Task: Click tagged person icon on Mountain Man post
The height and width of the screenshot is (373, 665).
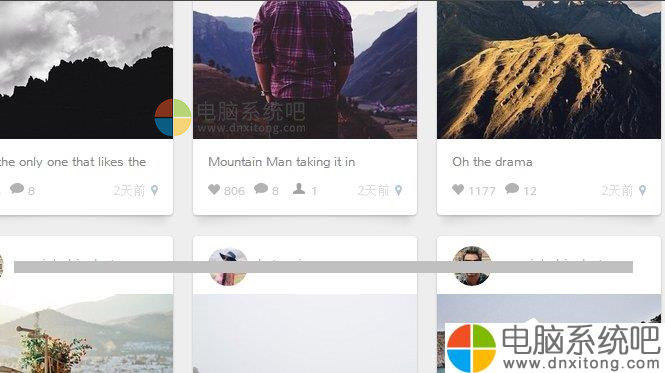Action: [x=299, y=189]
